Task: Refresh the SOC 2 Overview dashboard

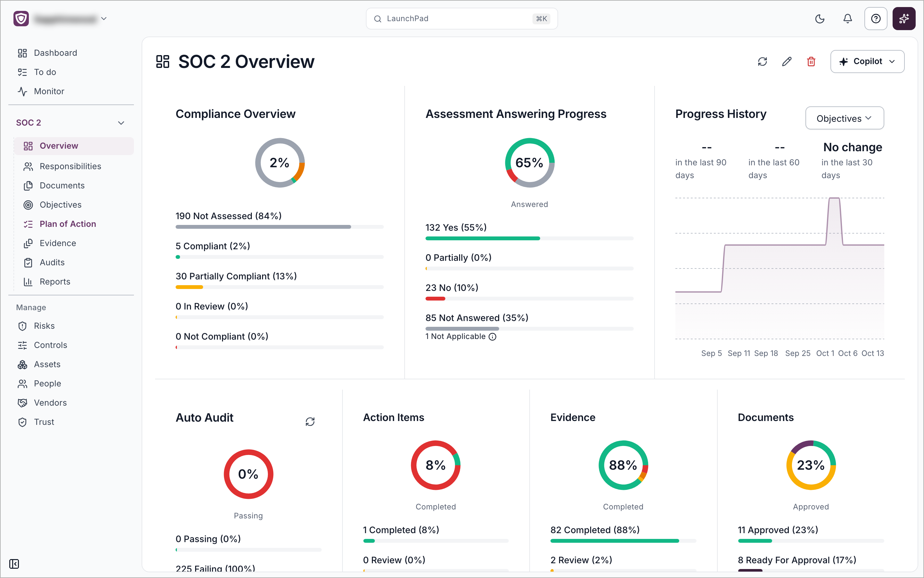Action: tap(762, 62)
